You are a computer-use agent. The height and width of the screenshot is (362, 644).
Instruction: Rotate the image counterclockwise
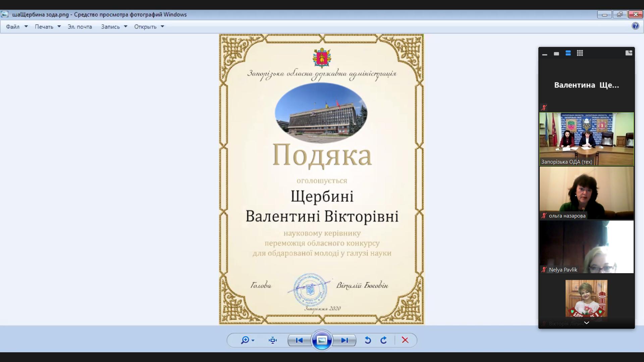click(x=368, y=340)
